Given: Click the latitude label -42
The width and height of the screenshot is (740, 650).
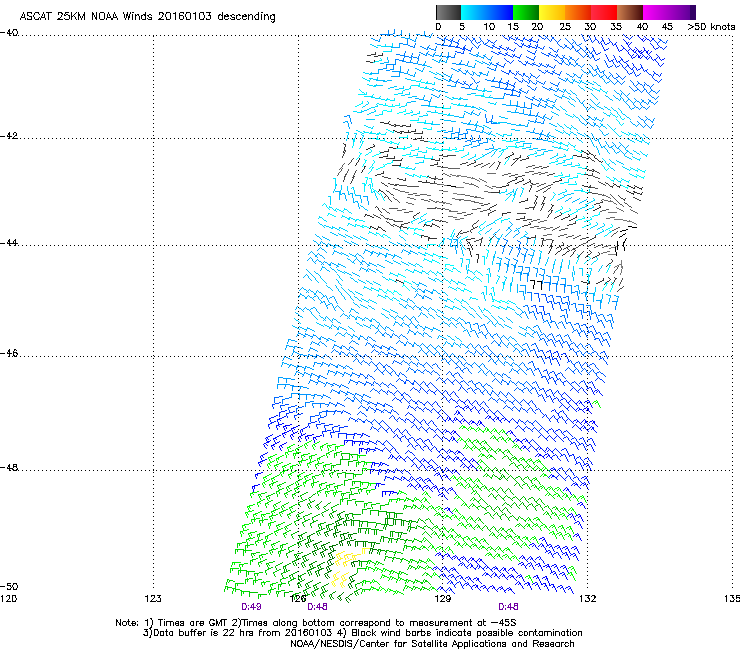Looking at the screenshot, I should 9,136.
